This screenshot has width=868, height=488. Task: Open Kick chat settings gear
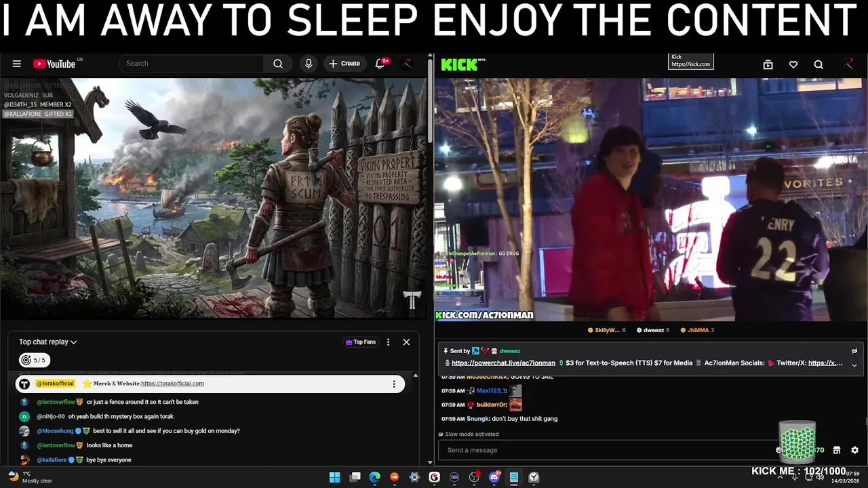[854, 450]
